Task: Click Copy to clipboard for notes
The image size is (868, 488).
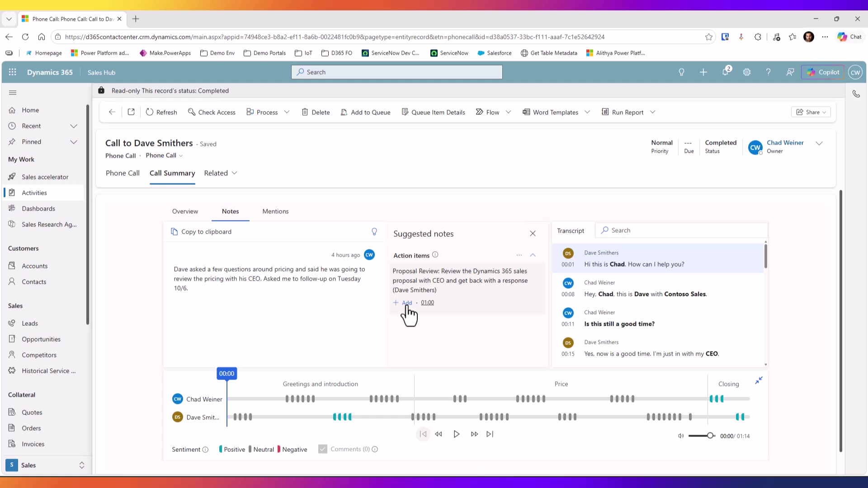Action: pos(201,232)
